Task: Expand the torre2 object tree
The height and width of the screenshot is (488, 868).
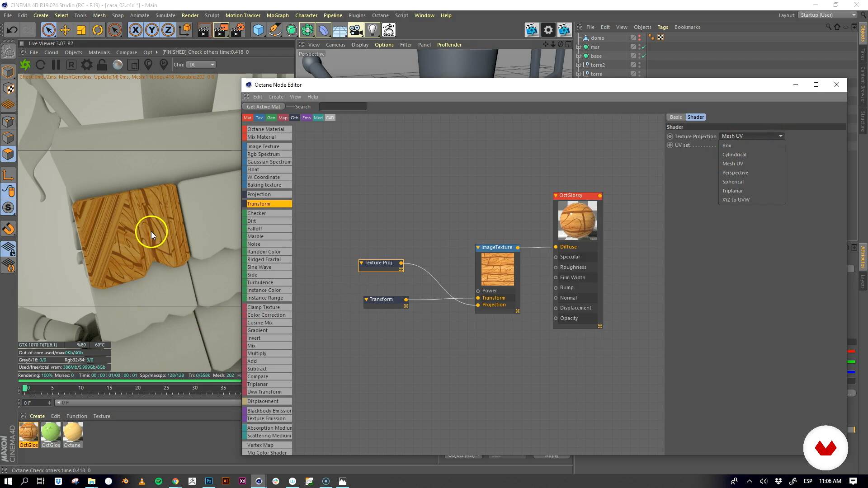Action: pos(579,65)
